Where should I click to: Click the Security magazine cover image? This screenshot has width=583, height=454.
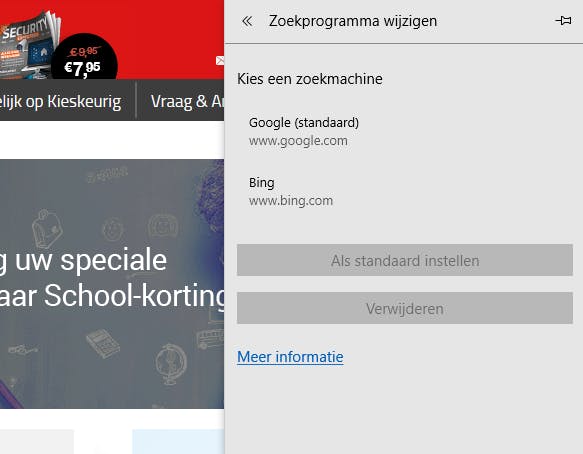(x=28, y=46)
